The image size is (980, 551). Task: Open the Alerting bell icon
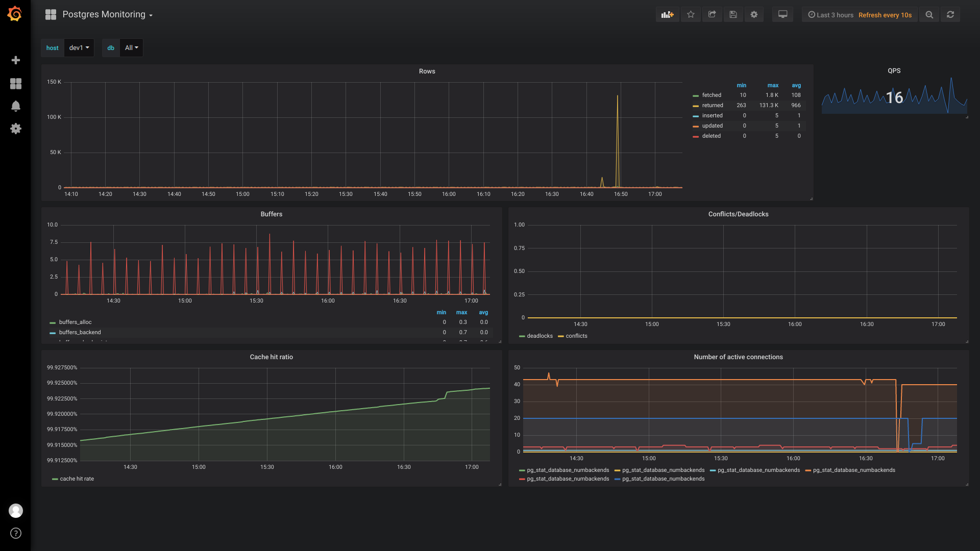pyautogui.click(x=16, y=106)
